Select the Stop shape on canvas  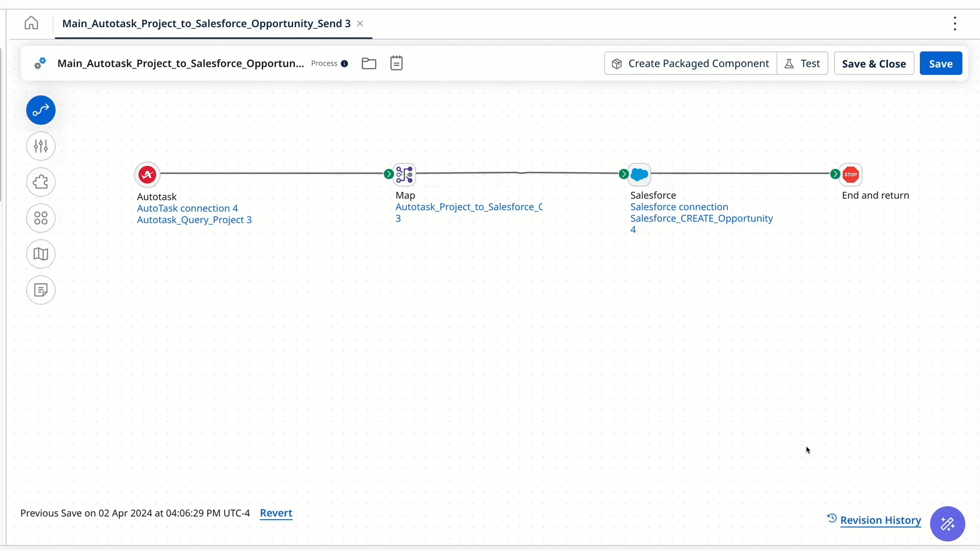point(851,174)
